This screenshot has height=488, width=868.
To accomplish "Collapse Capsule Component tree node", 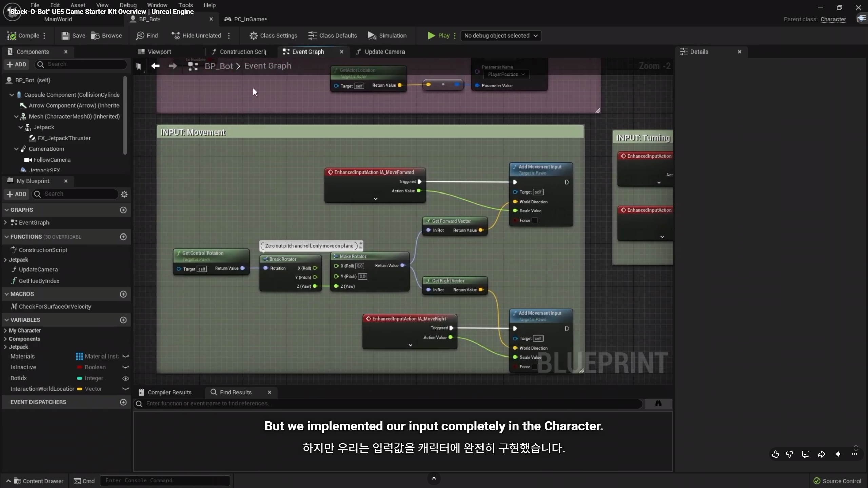I will [x=12, y=95].
